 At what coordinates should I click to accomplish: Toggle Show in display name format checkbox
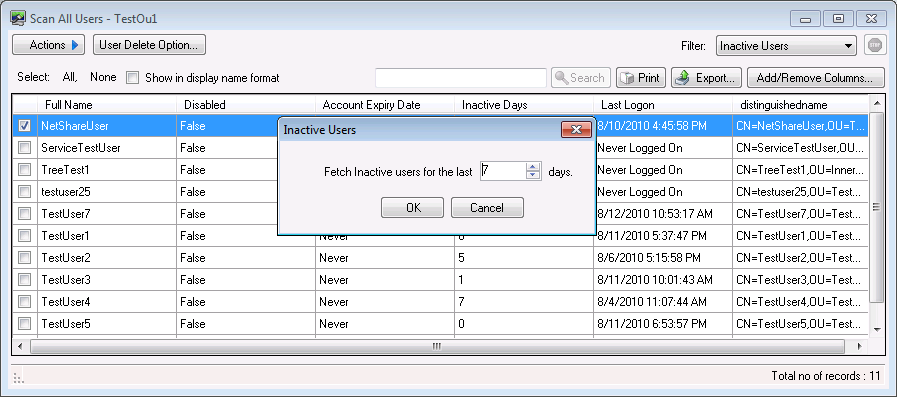(132, 78)
